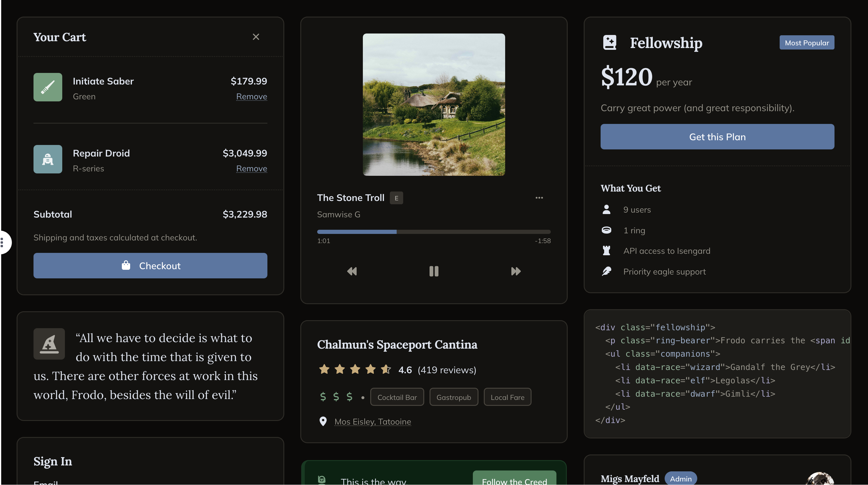The image size is (868, 485).
Task: Click the user icon beside 9 users
Action: [606, 210]
